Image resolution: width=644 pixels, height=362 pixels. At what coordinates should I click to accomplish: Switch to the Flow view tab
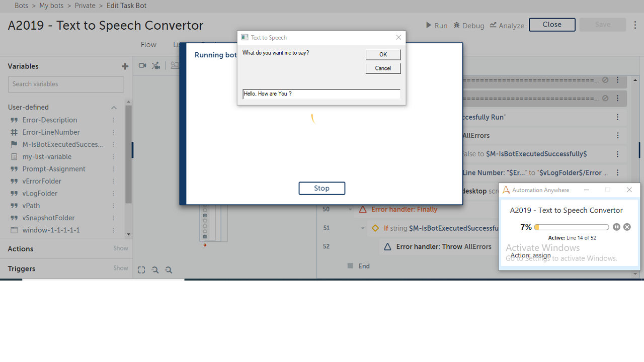click(x=148, y=45)
